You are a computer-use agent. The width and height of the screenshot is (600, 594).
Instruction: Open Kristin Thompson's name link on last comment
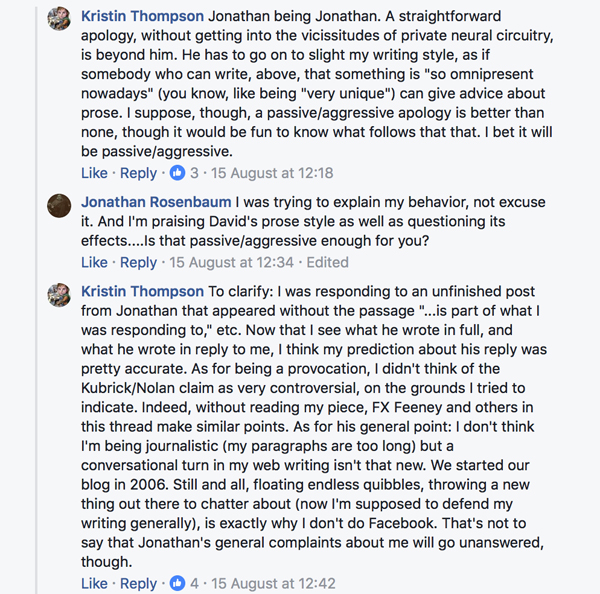coord(143,292)
